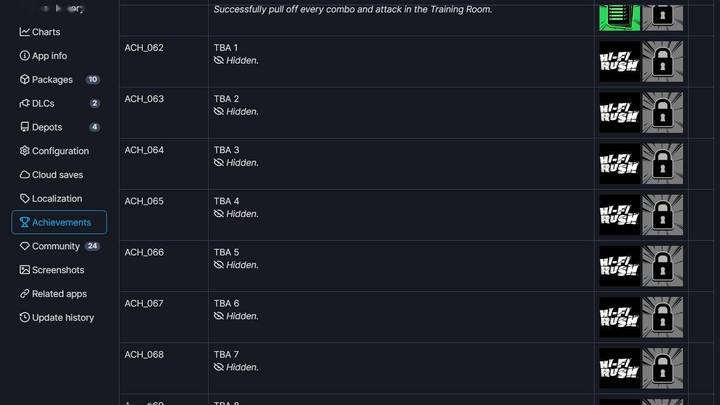Click the ACH_067 achievement ID cell
The height and width of the screenshot is (405, 720).
click(x=164, y=317)
